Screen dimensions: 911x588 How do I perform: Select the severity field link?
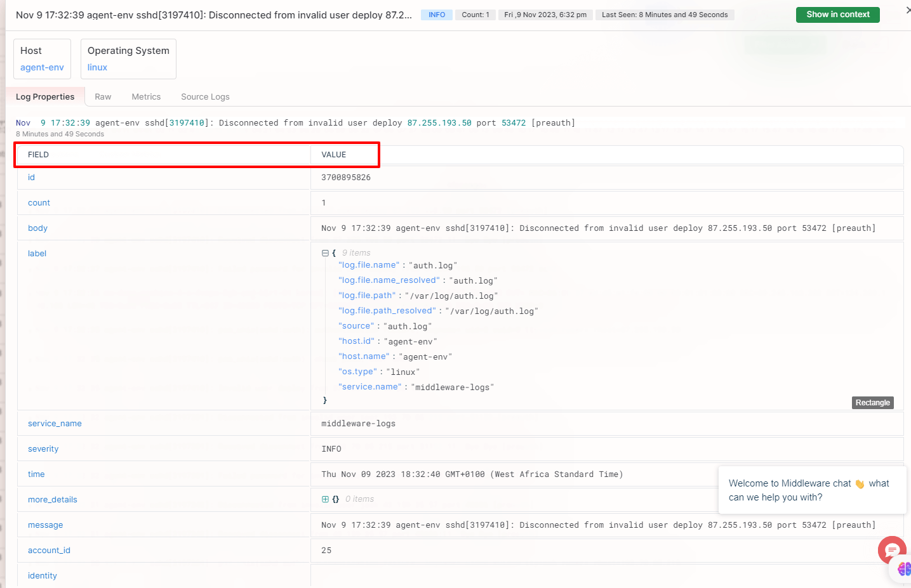point(43,448)
